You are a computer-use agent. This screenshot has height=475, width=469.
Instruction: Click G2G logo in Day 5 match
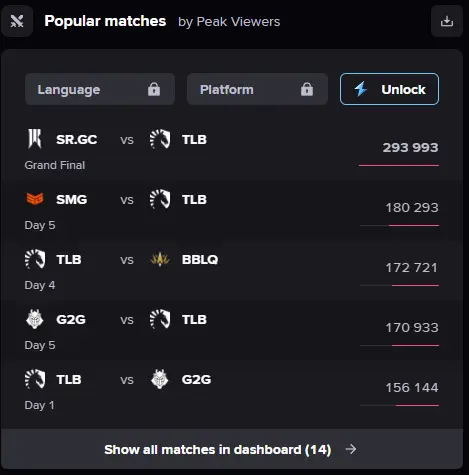coord(35,319)
